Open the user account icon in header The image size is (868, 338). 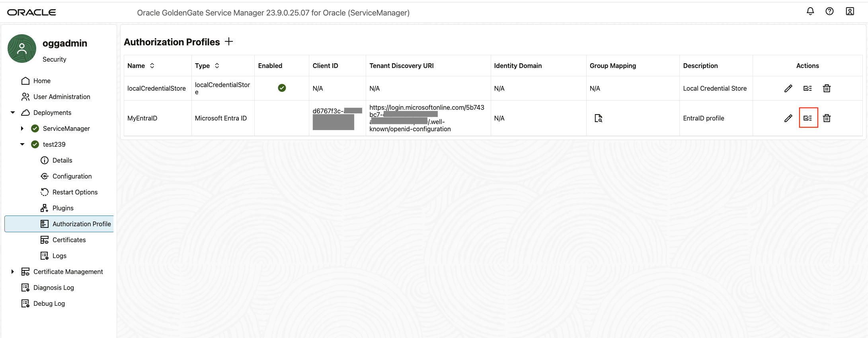(x=850, y=12)
